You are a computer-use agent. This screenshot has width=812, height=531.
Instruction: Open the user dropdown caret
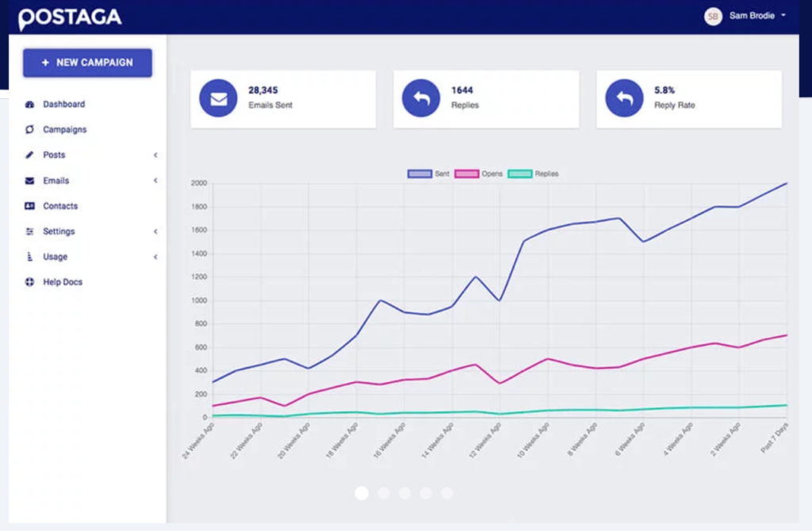click(783, 15)
